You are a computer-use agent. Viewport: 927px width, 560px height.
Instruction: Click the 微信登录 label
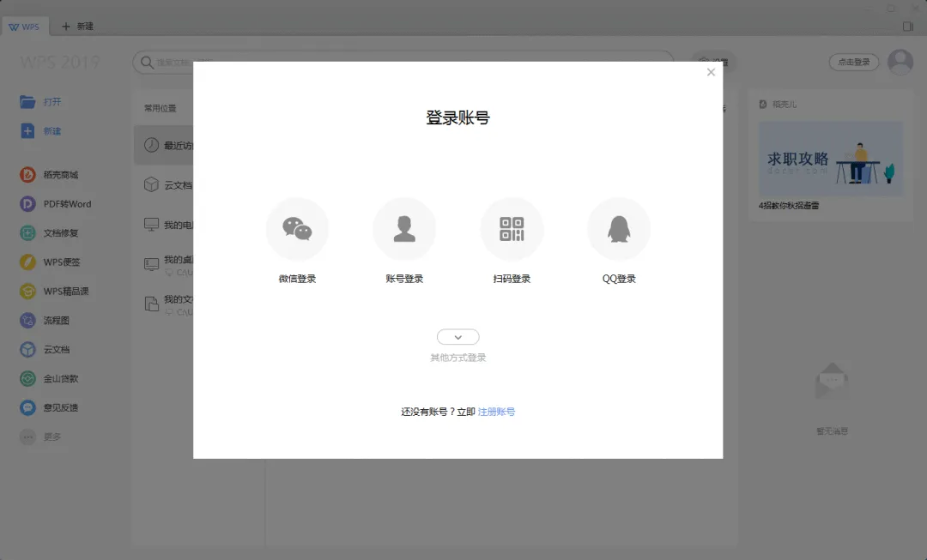[297, 279]
